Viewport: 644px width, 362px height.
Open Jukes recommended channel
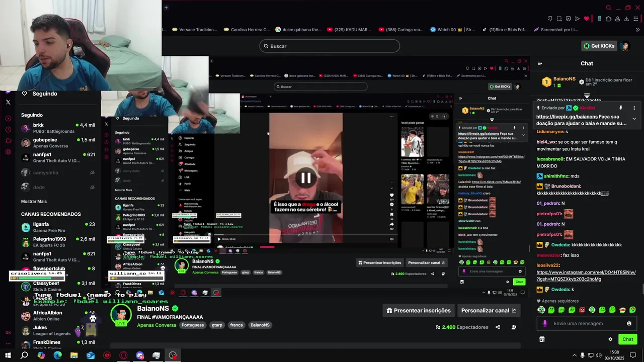[x=58, y=330]
